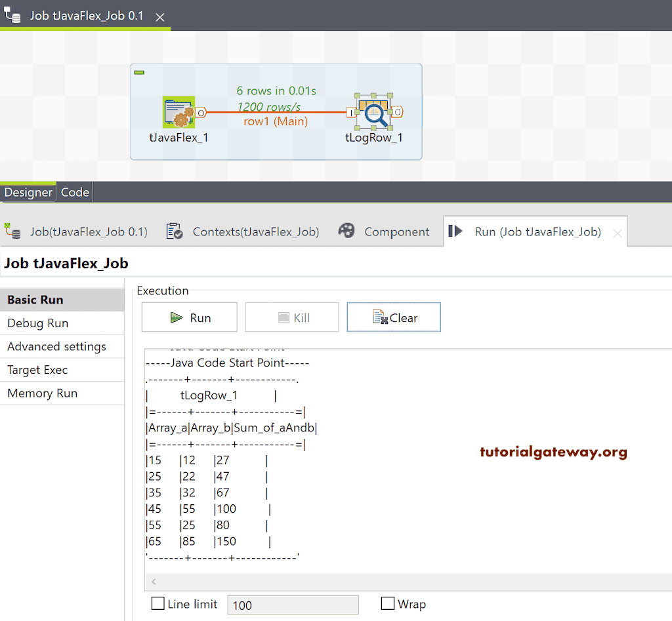Screen dimensions: 672x621
Task: Click the '6 rows in 0.01s' statistic
Action: pos(276,90)
